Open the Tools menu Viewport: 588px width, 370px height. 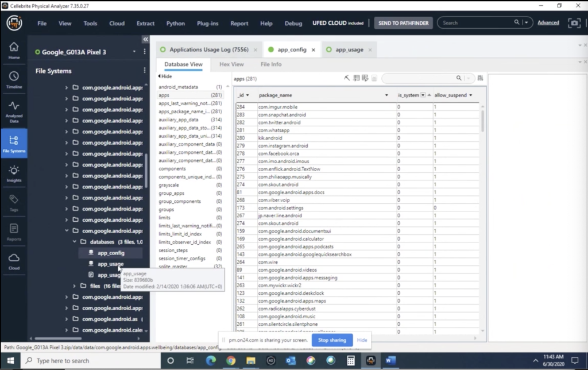coord(90,23)
